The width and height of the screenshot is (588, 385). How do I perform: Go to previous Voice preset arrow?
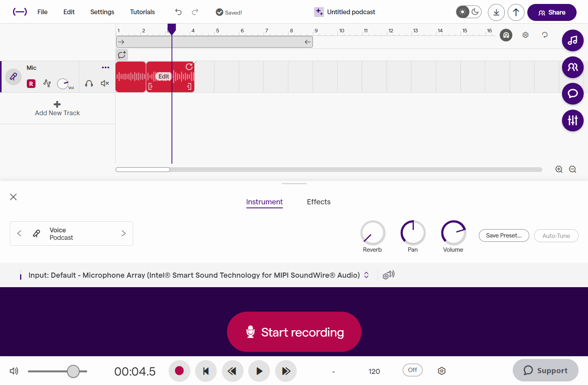pos(19,234)
